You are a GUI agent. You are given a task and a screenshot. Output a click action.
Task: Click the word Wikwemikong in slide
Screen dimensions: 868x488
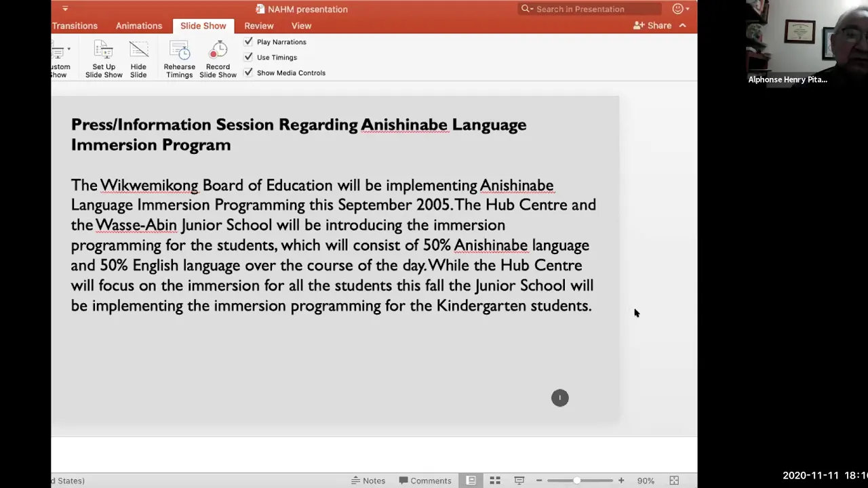click(x=149, y=185)
